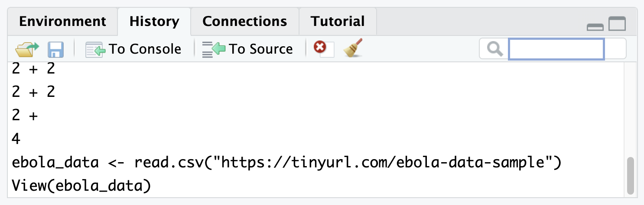Viewport: 644px width, 205px height.
Task: Open the Connections tab
Action: (x=244, y=21)
